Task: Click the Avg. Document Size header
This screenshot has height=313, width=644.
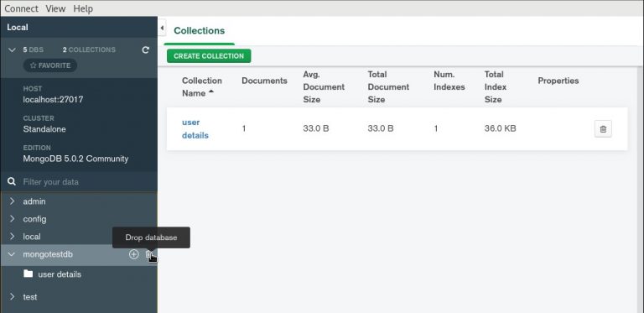Action: pyautogui.click(x=324, y=86)
